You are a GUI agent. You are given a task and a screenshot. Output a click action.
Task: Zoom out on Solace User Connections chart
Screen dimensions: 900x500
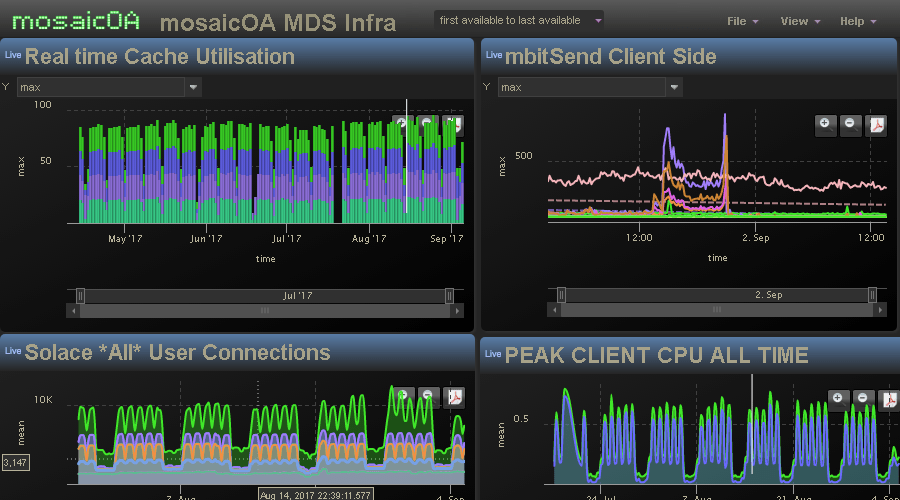point(428,397)
